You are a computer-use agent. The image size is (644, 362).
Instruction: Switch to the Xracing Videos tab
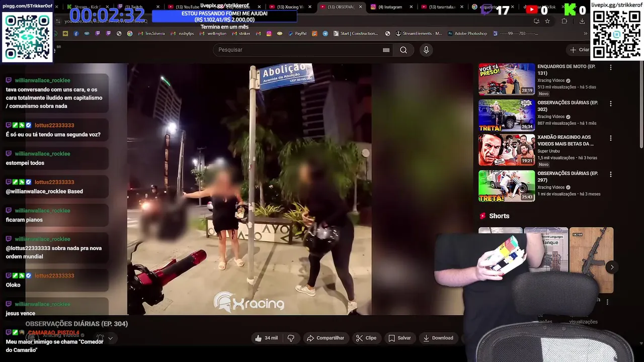(289, 7)
